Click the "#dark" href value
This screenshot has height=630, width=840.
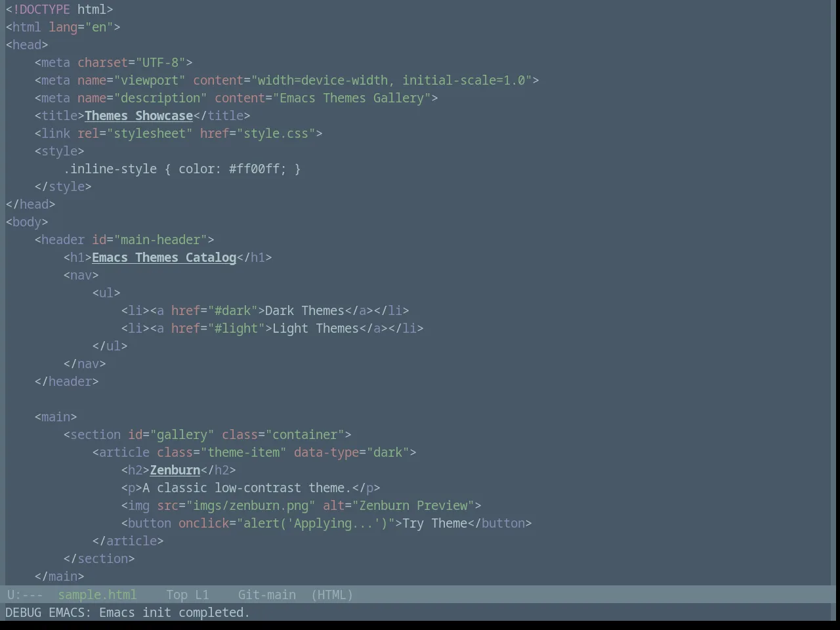[x=232, y=310]
